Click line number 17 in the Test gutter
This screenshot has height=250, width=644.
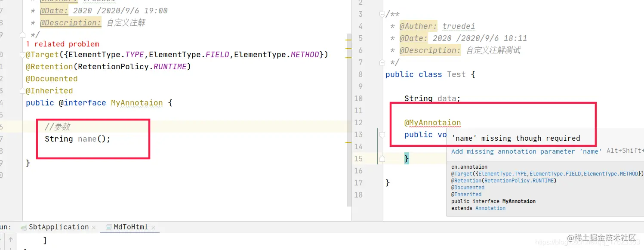pos(358,183)
